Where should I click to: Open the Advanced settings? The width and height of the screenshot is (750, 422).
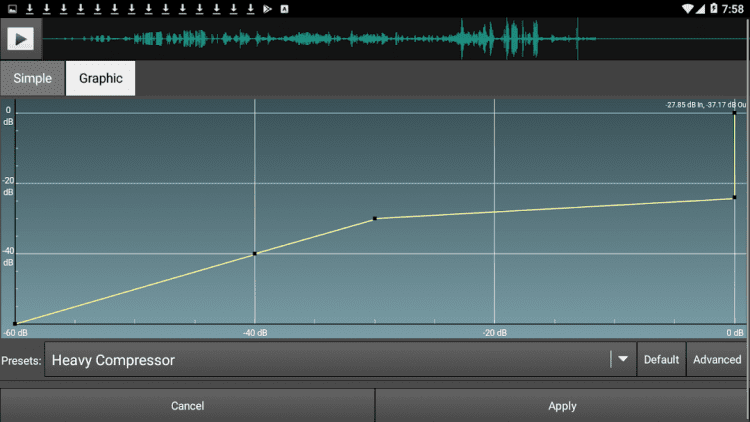[717, 360]
